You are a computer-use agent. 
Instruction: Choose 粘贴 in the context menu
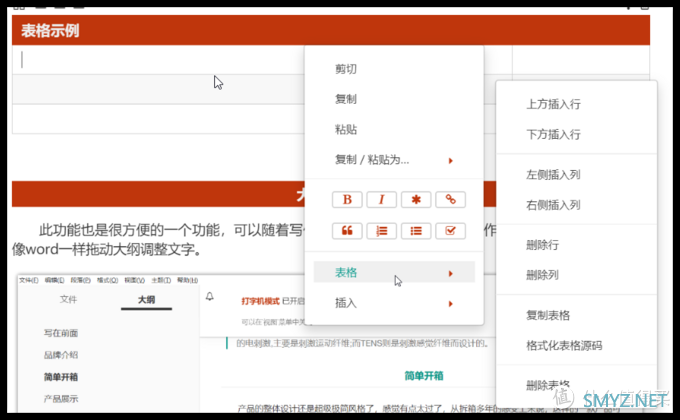pos(346,130)
